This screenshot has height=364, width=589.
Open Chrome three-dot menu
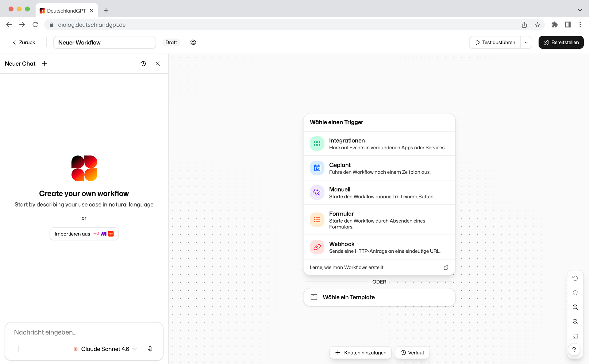click(x=580, y=25)
